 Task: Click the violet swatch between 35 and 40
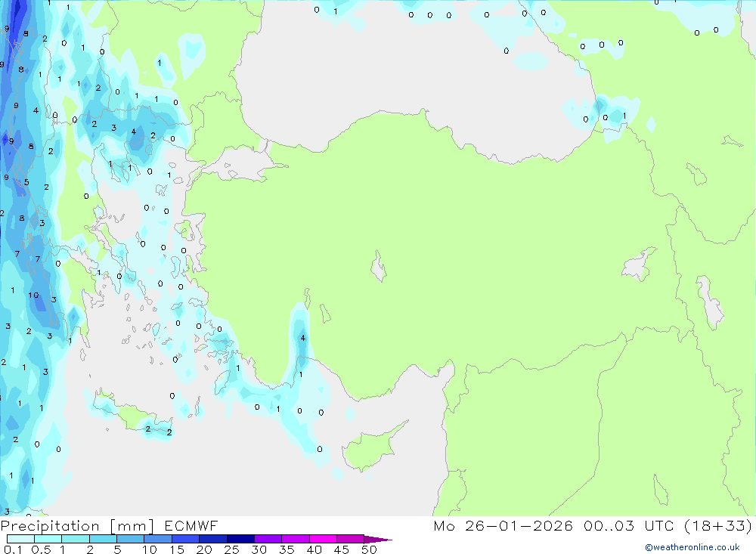tap(296, 539)
